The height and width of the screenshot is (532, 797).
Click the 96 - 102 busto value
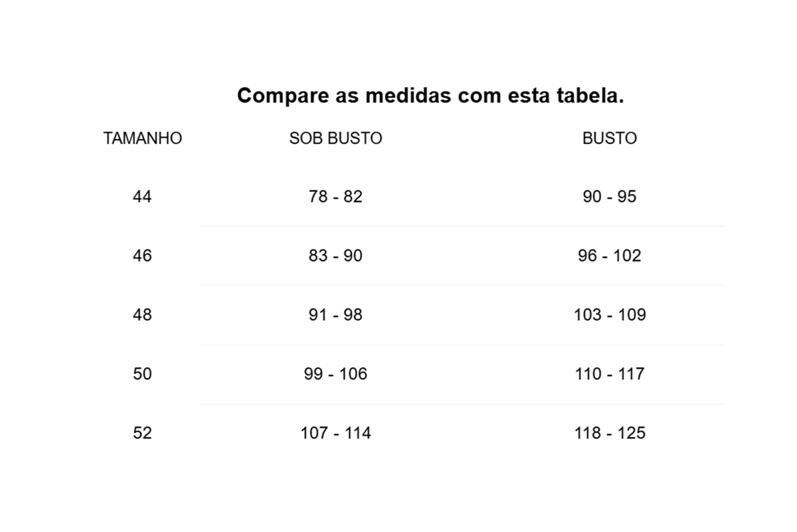[x=609, y=256]
